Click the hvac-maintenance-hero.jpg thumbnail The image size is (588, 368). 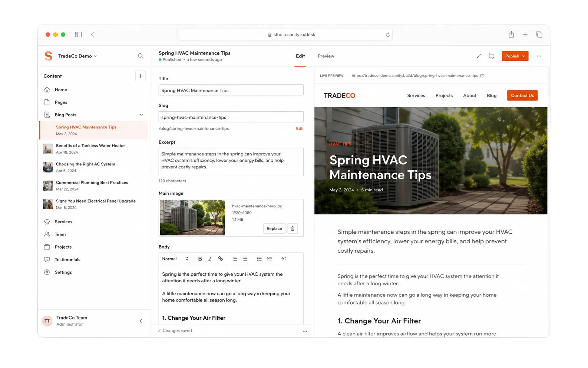point(192,218)
